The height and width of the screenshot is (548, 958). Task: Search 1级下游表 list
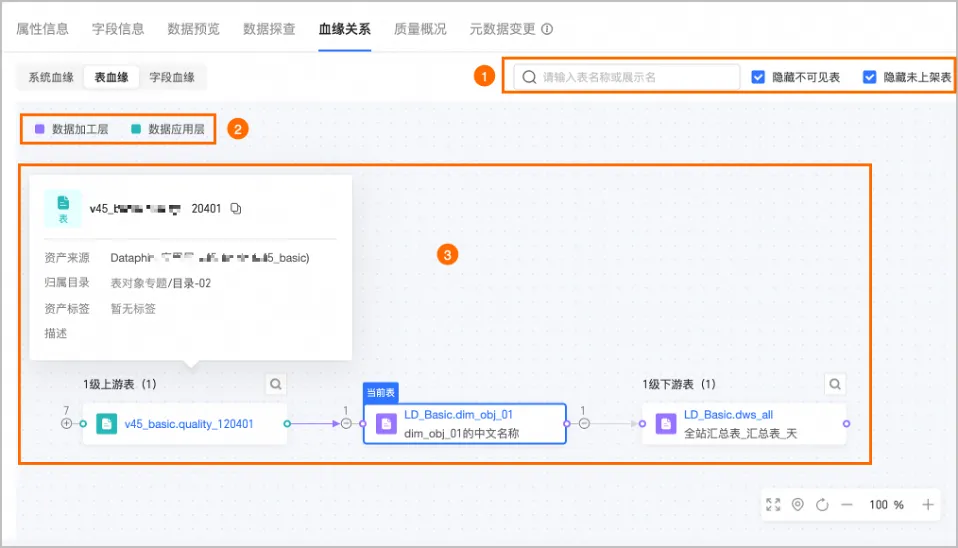(835, 384)
